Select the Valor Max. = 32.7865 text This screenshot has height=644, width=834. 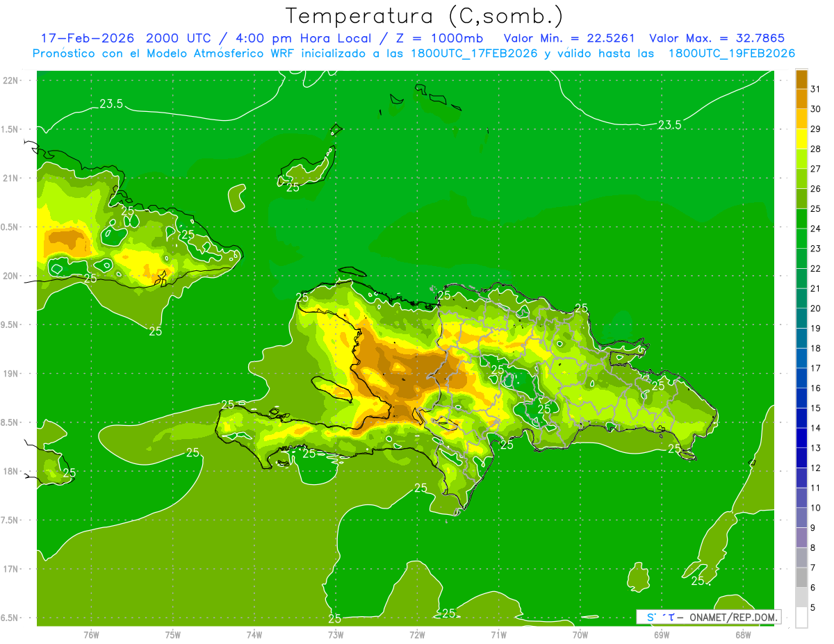point(717,38)
